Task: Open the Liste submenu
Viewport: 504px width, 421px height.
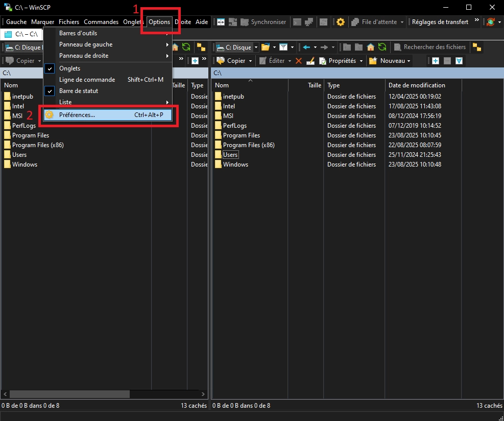Action: point(108,102)
